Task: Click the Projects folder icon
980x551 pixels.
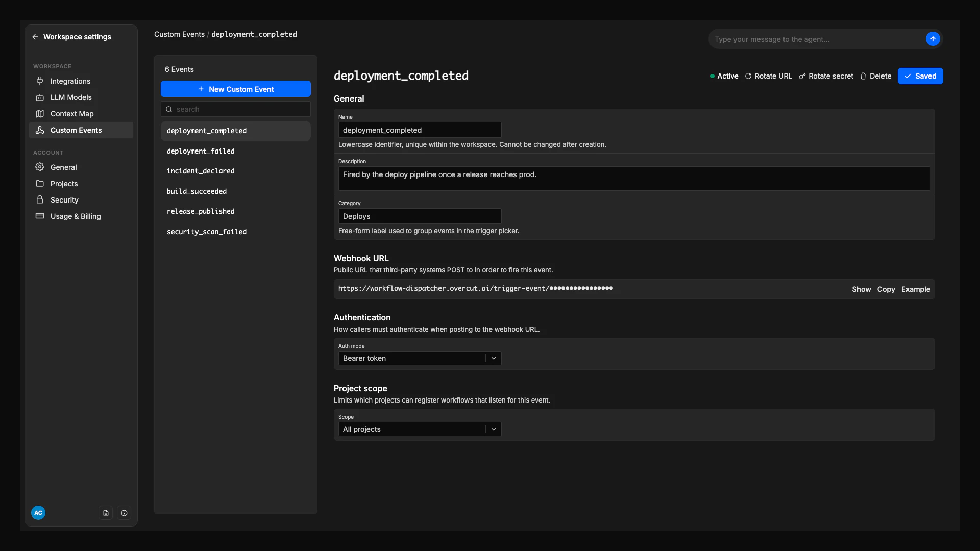Action: (40, 184)
